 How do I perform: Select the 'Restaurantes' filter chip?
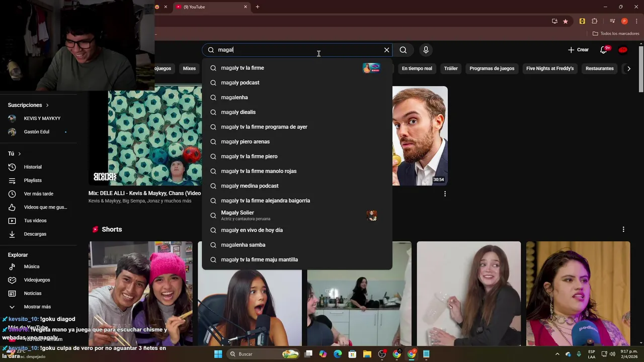599,68
